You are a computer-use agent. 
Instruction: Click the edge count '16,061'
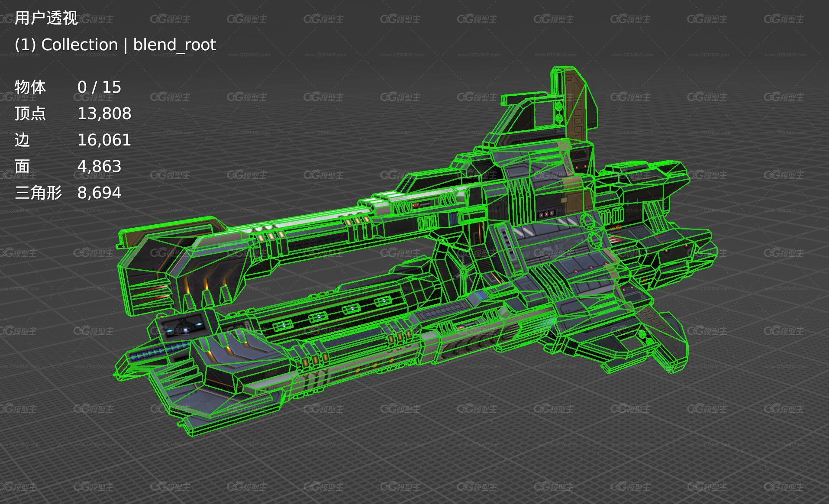pyautogui.click(x=104, y=140)
